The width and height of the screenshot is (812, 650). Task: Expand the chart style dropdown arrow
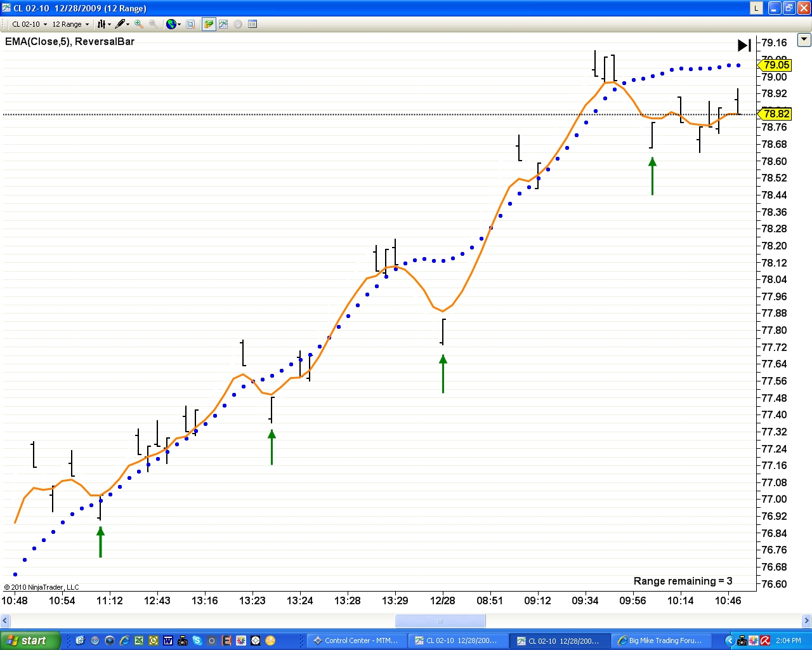[109, 24]
